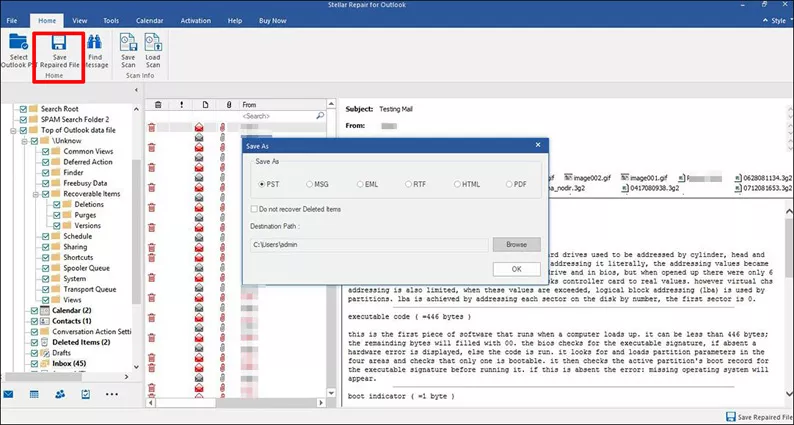Enable Do not recover Deleted Items
The width and height of the screenshot is (794, 425).
tap(252, 209)
